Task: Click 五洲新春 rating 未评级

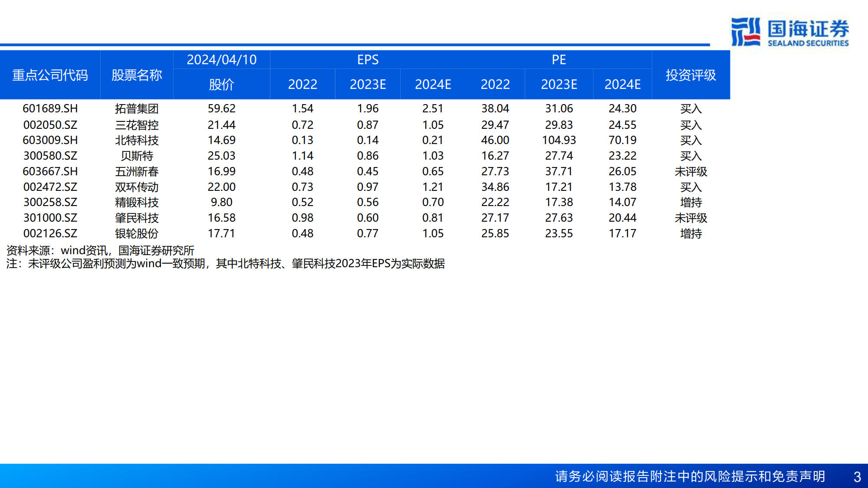Action: tap(690, 171)
